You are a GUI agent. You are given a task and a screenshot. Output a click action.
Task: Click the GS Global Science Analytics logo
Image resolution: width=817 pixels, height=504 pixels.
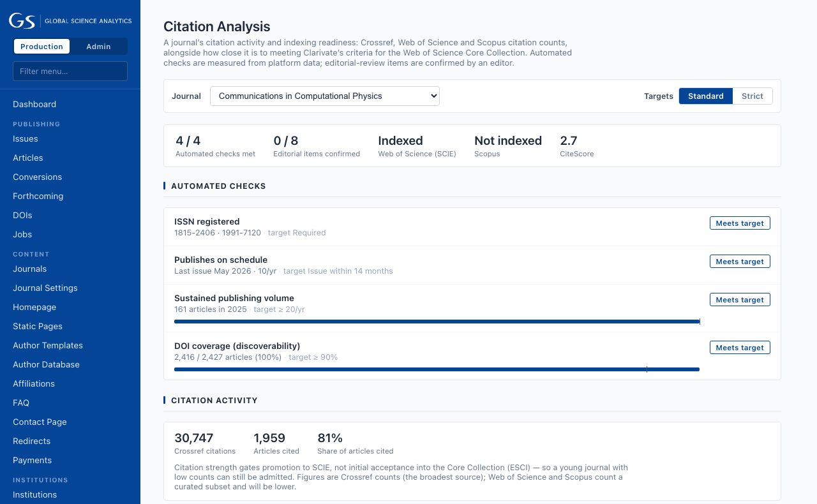pos(70,21)
